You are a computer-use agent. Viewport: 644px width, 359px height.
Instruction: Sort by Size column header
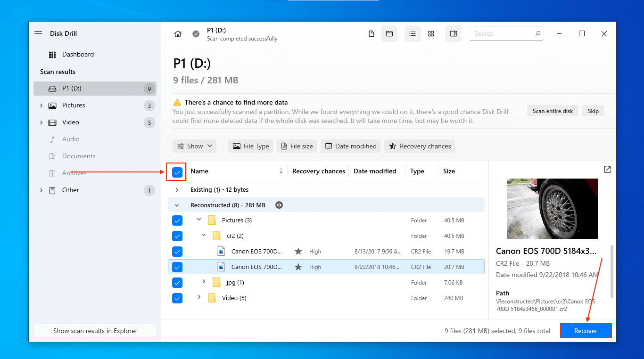[x=449, y=171]
